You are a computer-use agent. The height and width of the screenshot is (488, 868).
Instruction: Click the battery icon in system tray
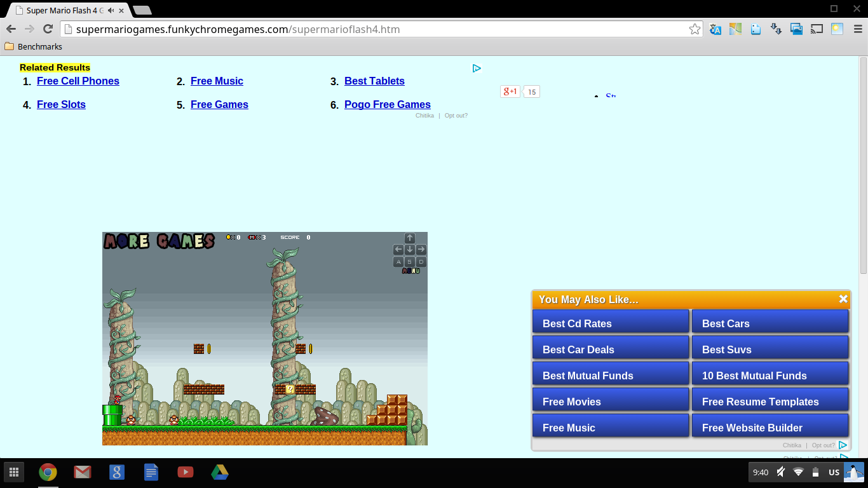(815, 472)
